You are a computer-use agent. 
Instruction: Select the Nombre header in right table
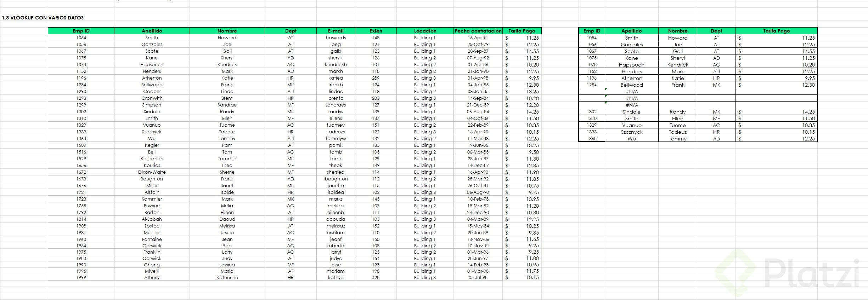677,31
